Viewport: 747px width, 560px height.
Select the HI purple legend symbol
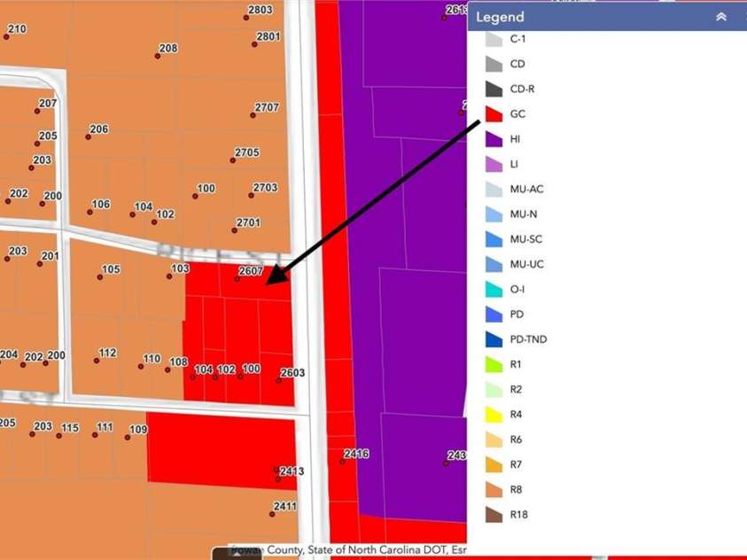click(x=494, y=139)
